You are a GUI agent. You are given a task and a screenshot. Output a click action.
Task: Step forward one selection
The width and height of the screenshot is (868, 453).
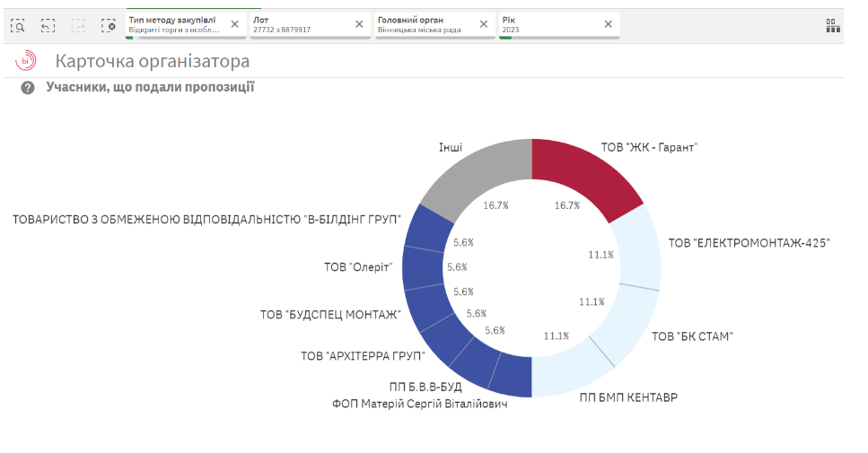(x=78, y=26)
